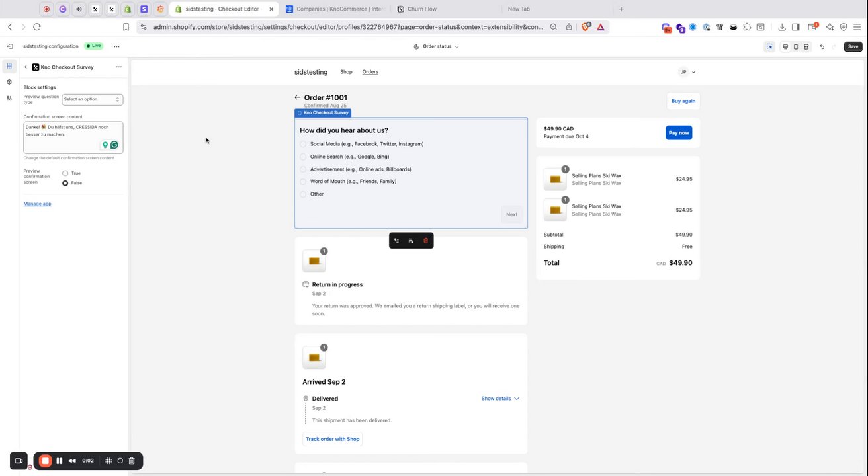Click into the Confirmation screen content textarea

pyautogui.click(x=73, y=138)
